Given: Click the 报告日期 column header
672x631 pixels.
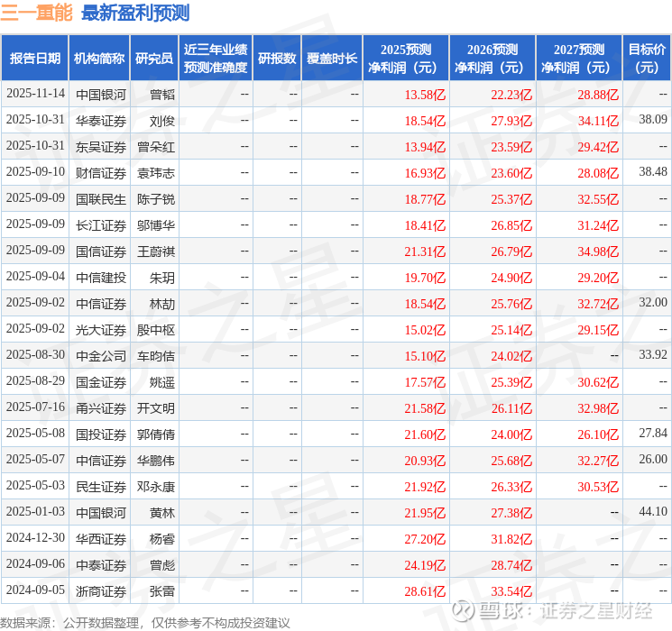Looking at the screenshot, I should click(34, 58).
